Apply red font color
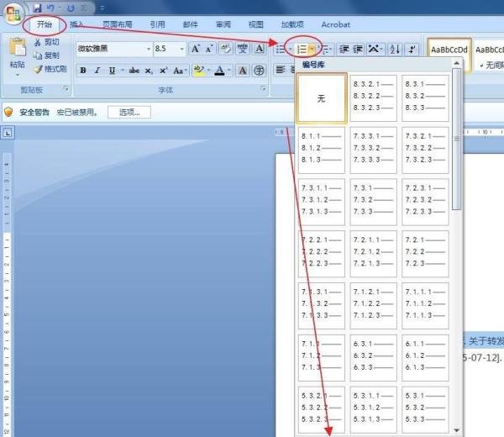Screen dimensions: 504x437 (x=219, y=70)
